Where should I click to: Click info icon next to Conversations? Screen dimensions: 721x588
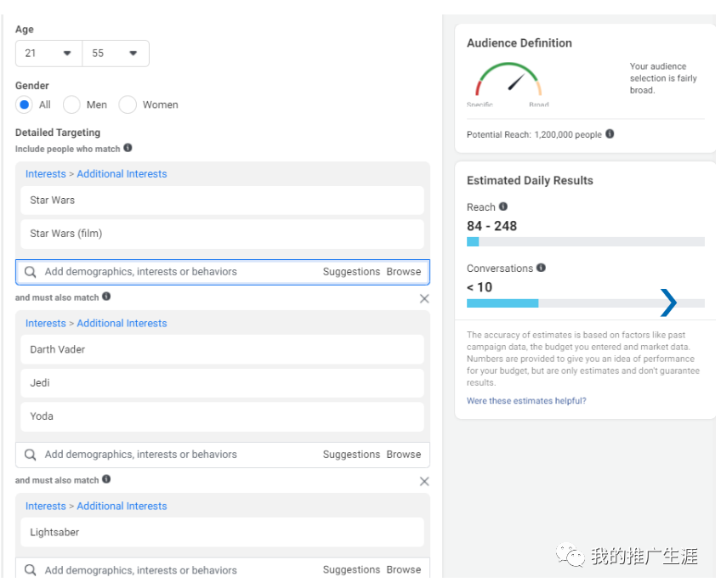pos(542,268)
